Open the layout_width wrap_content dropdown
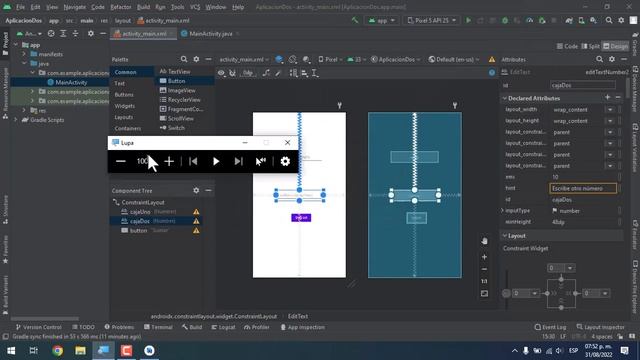640x360 pixels. coord(610,109)
